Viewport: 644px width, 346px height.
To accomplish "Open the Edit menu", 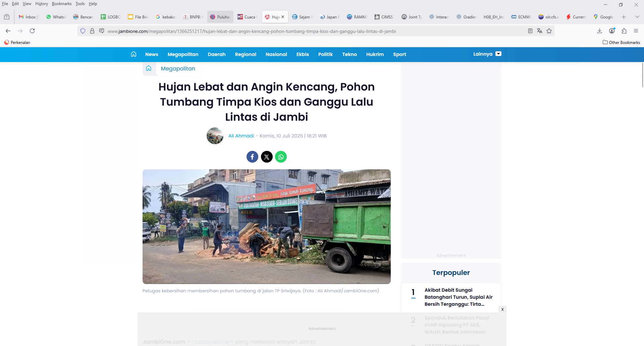I will tap(15, 4).
